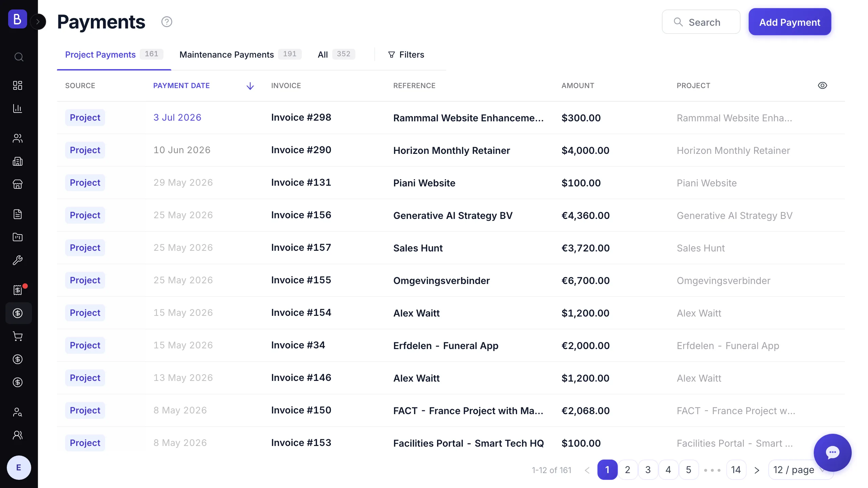The height and width of the screenshot is (488, 868).
Task: Open the office building companies icon
Action: 18,161
